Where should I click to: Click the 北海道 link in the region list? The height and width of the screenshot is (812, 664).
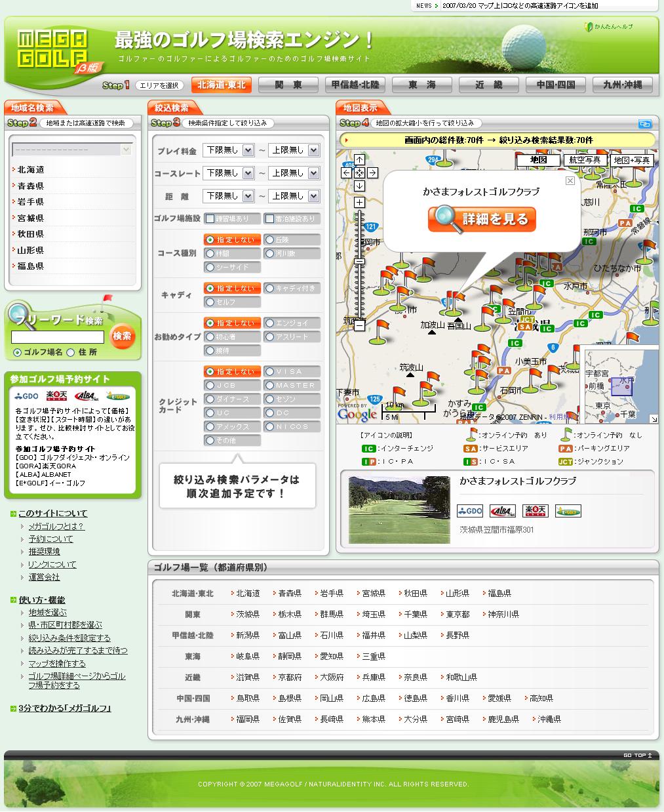click(x=31, y=169)
